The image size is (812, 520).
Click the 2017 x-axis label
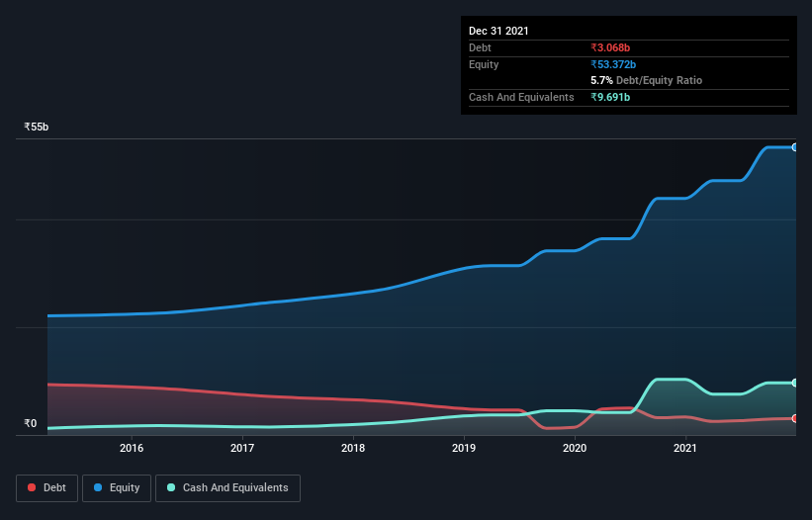[x=242, y=448]
